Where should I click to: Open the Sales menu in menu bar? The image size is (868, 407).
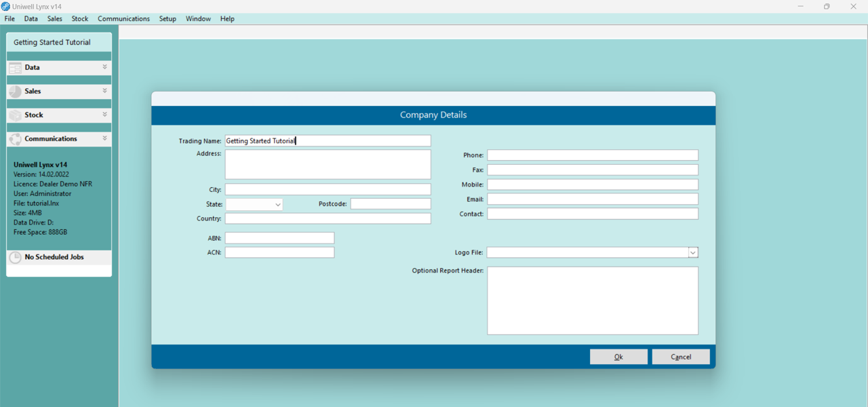55,19
